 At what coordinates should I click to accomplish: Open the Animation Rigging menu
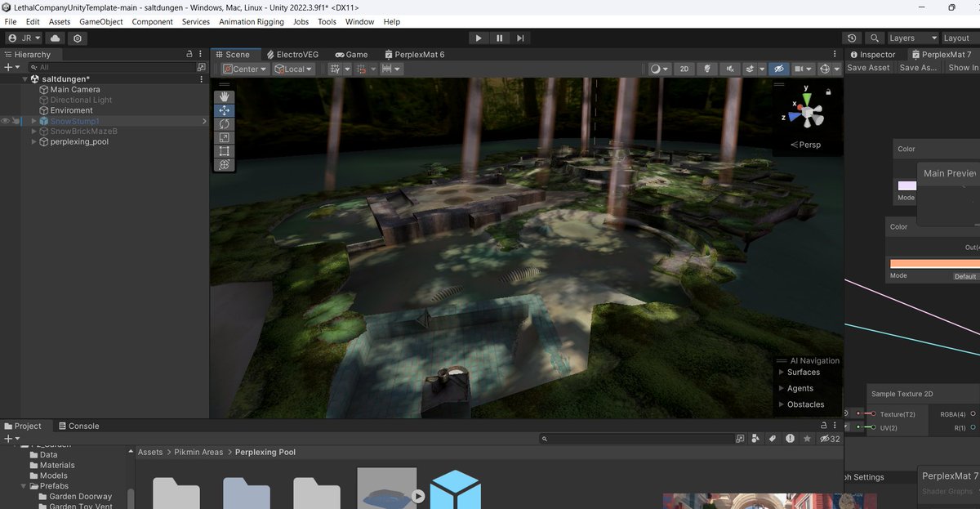coord(252,21)
